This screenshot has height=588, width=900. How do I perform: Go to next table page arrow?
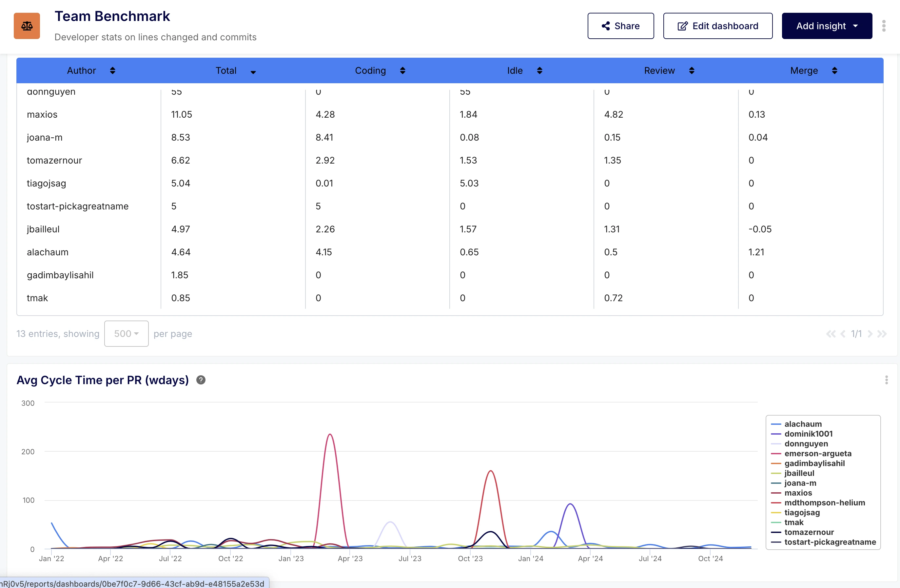(870, 334)
